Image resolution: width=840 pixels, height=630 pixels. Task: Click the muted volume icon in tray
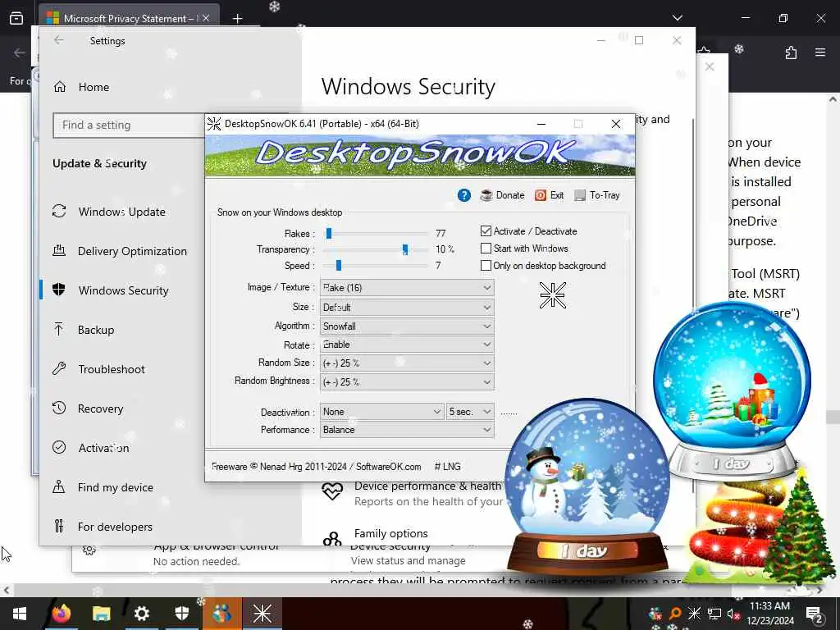tap(733, 614)
